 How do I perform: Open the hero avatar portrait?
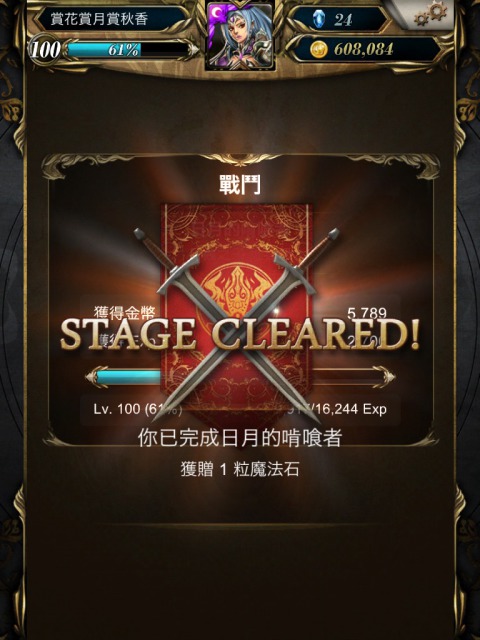coord(240,36)
